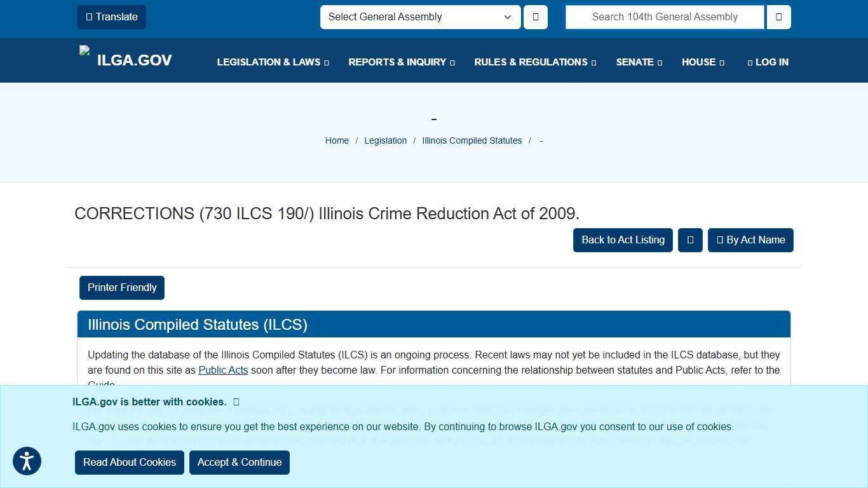Open Illinois Compiled Statutes breadcrumb link
This screenshot has height=488, width=868.
[471, 140]
